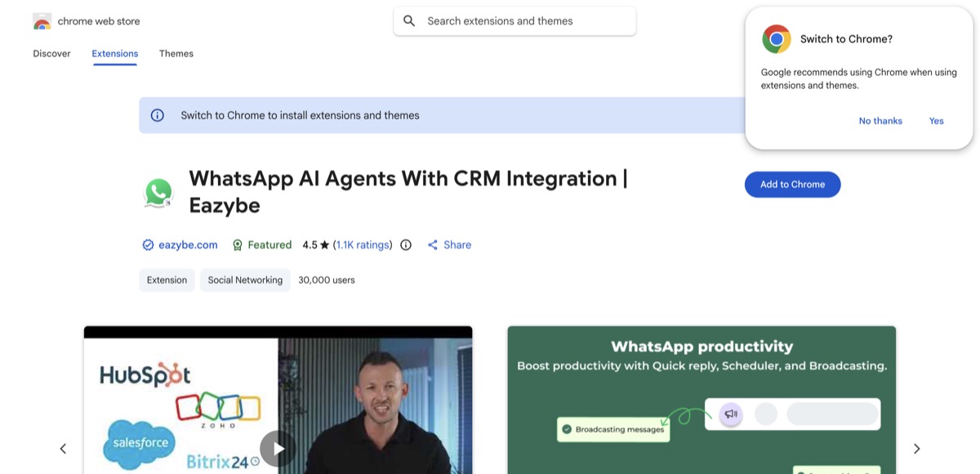The width and height of the screenshot is (980, 474).
Task: Click the Extension category chip
Action: 167,280
